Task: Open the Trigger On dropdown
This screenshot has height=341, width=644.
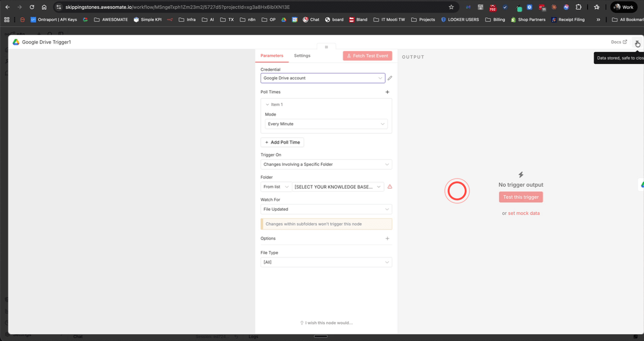Action: pos(326,165)
